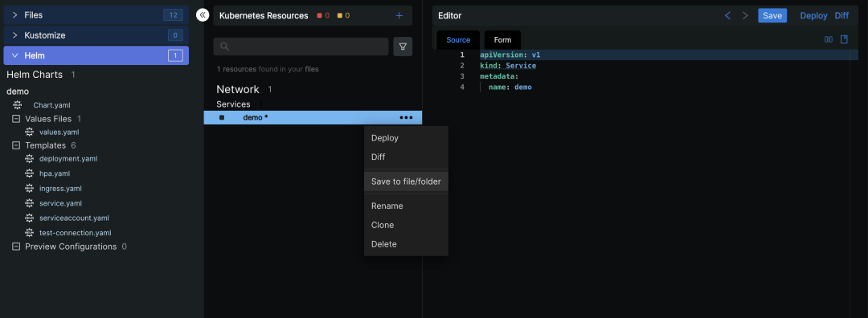The image size is (868, 318).
Task: Open the resource filter funnel icon
Action: pyautogui.click(x=403, y=47)
